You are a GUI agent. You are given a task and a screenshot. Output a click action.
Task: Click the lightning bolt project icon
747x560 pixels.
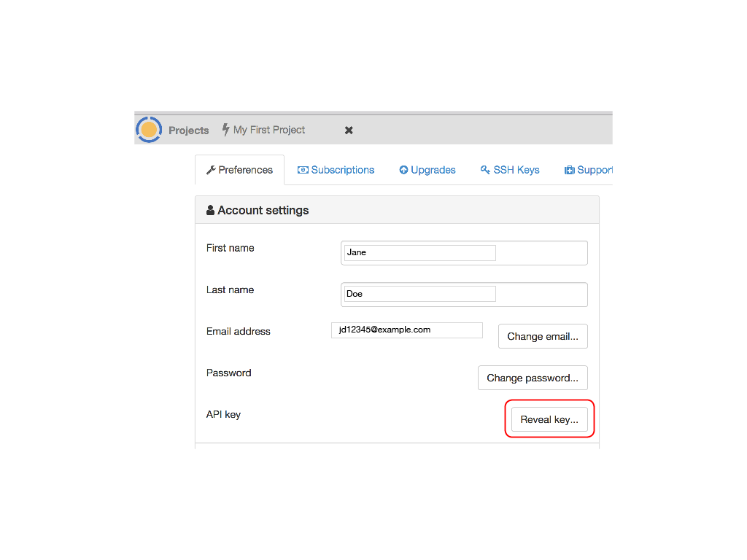[225, 130]
